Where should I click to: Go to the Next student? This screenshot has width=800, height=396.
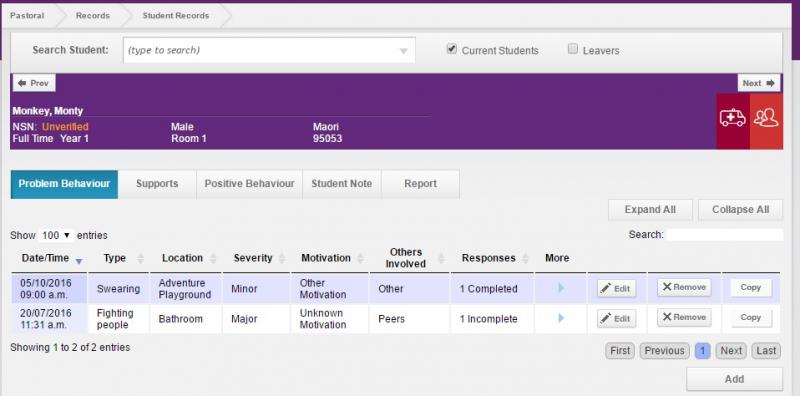pyautogui.click(x=759, y=83)
